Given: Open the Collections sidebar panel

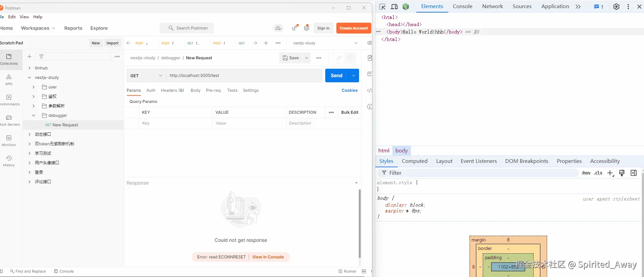Looking at the screenshot, I should (x=9, y=59).
